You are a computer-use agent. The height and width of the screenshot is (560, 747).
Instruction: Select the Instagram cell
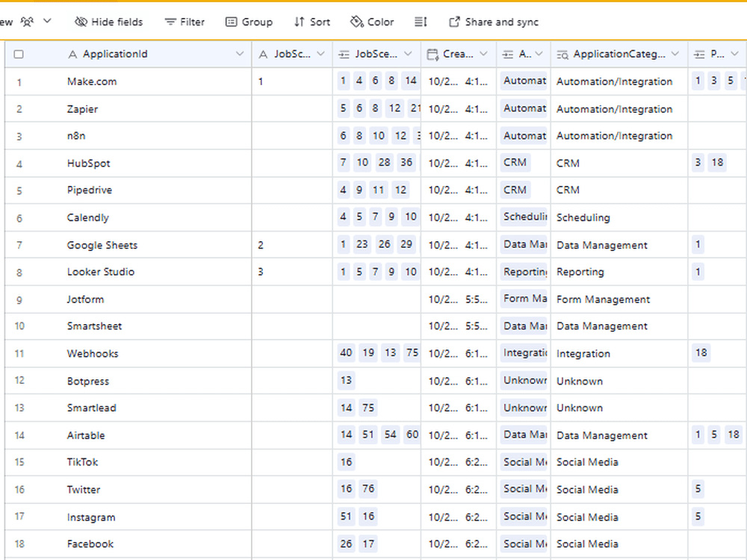tap(156, 517)
